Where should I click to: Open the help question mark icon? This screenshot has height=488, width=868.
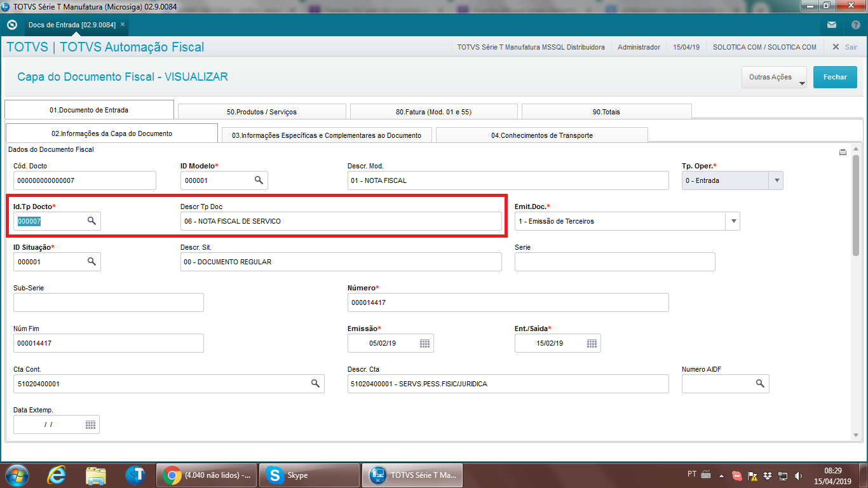[855, 25]
